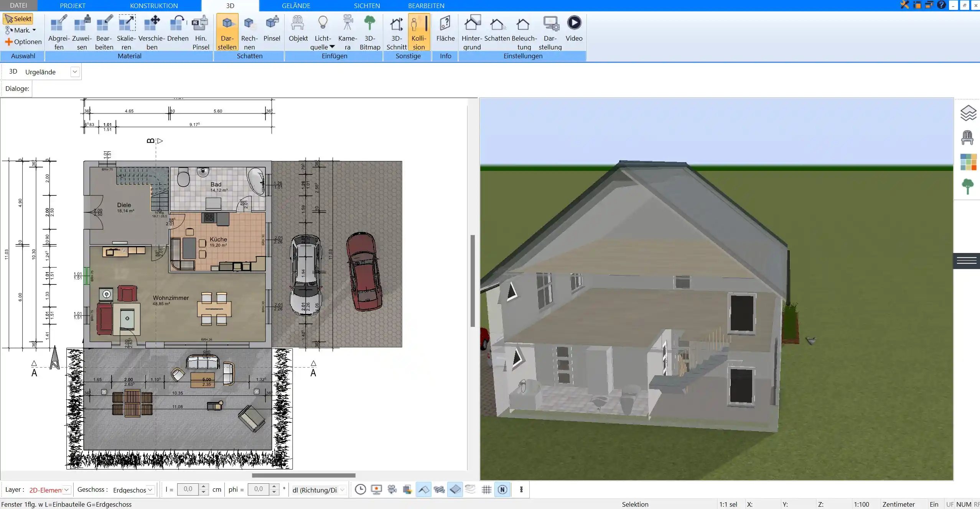Click the Drehen rotate tool

[x=178, y=29]
